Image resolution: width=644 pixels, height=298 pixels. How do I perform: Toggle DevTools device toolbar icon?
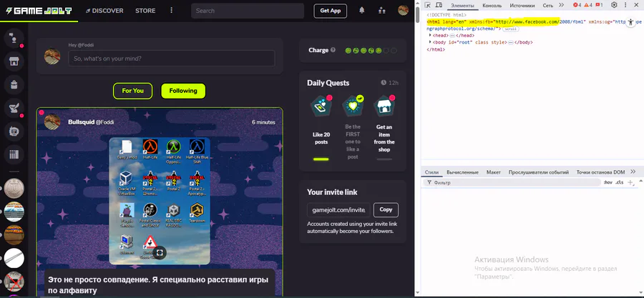[x=439, y=5]
